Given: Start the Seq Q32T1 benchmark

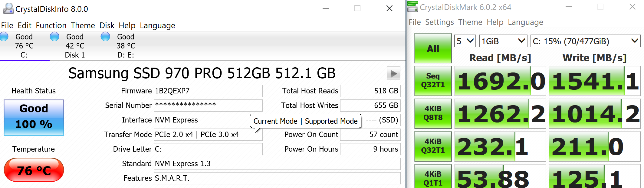Looking at the screenshot, I should tap(433, 81).
